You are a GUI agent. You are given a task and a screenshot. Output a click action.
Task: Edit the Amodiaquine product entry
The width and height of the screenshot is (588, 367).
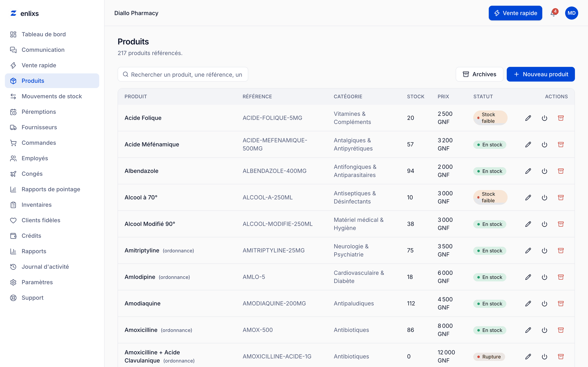click(x=528, y=303)
